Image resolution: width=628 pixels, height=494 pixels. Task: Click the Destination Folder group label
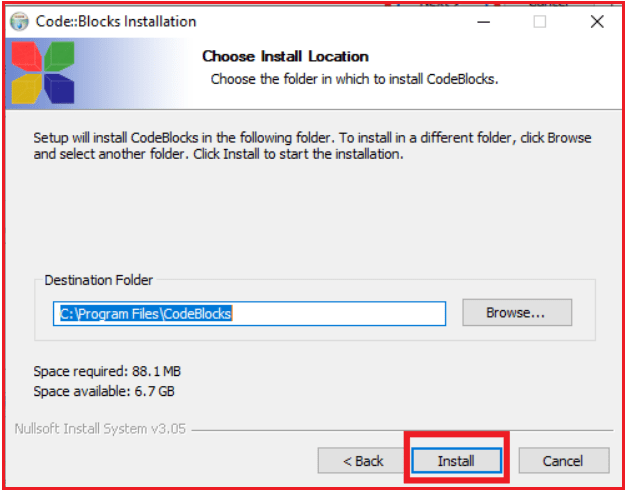(99, 280)
